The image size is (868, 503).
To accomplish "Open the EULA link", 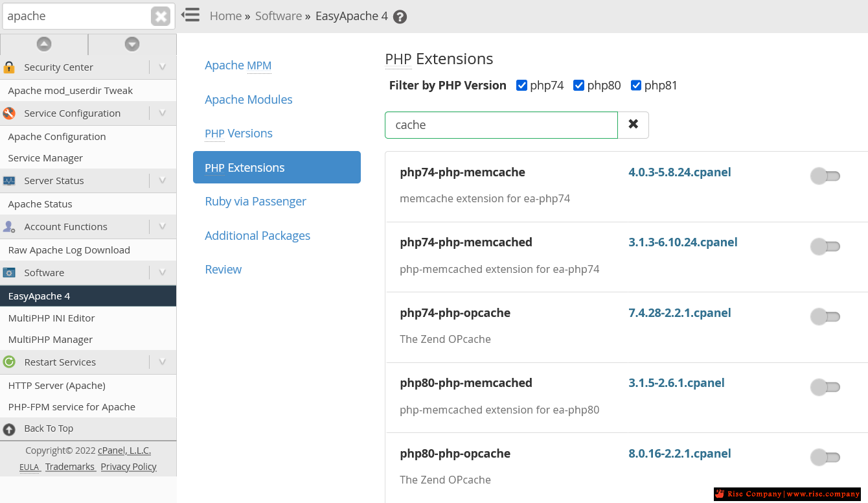I will click(x=29, y=467).
